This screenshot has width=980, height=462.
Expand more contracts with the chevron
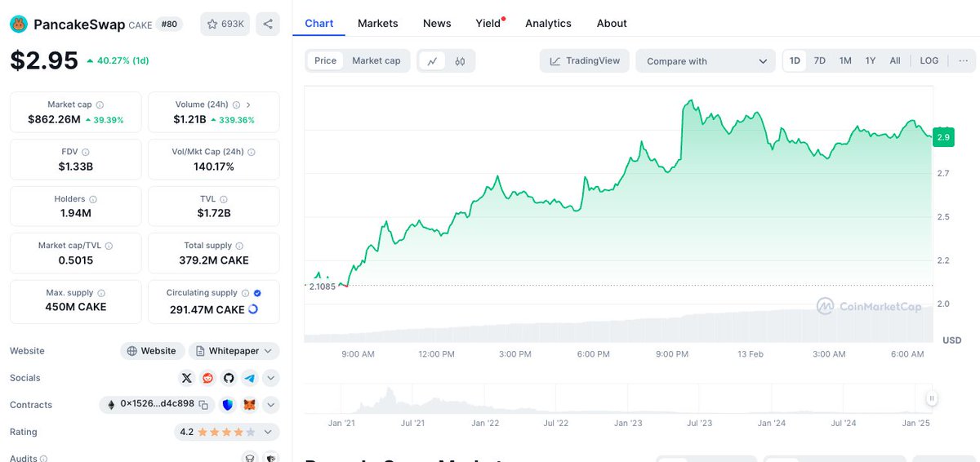(x=271, y=405)
